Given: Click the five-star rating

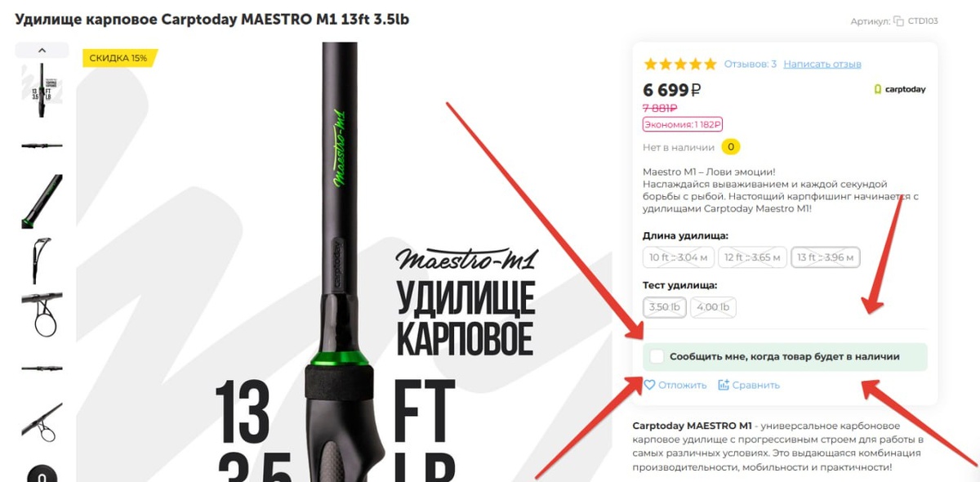Looking at the screenshot, I should (679, 64).
